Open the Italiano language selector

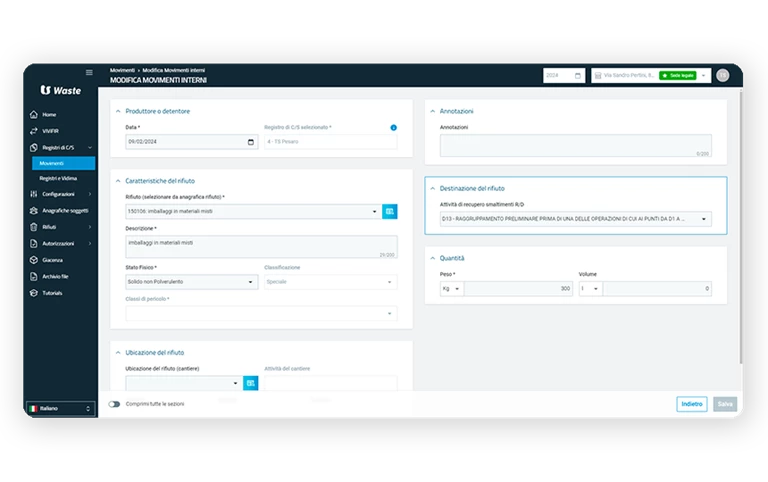(60, 409)
